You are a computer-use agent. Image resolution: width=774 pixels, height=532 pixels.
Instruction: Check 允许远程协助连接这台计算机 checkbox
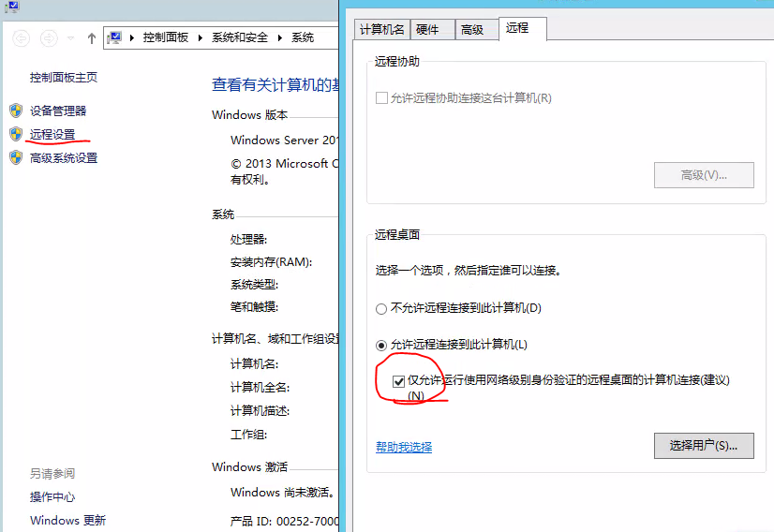[381, 97]
